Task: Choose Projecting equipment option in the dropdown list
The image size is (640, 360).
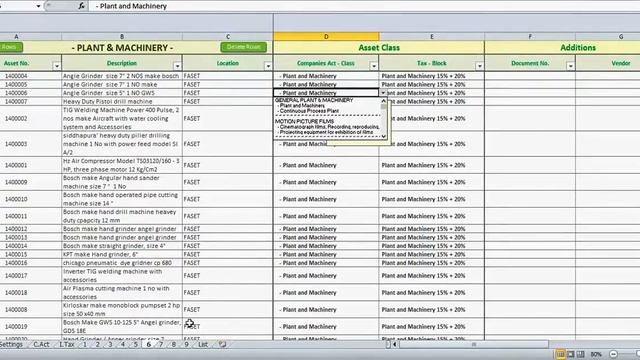Action: [x=326, y=132]
